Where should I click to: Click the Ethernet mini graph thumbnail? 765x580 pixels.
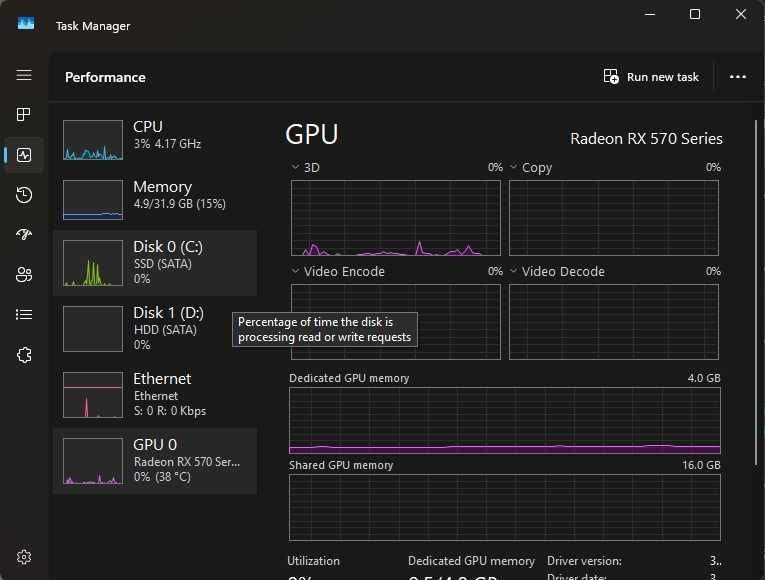pyautogui.click(x=93, y=395)
